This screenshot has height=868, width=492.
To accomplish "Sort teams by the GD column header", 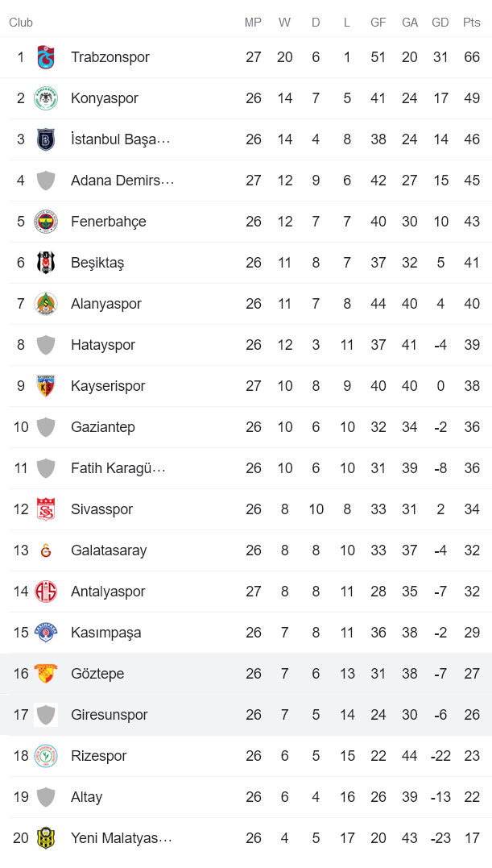I will tap(440, 23).
